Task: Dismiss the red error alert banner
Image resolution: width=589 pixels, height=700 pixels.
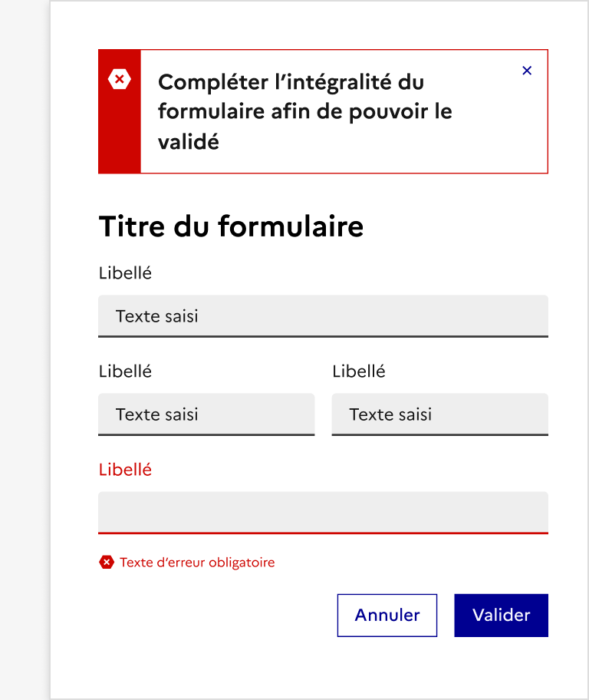Action: 527,71
